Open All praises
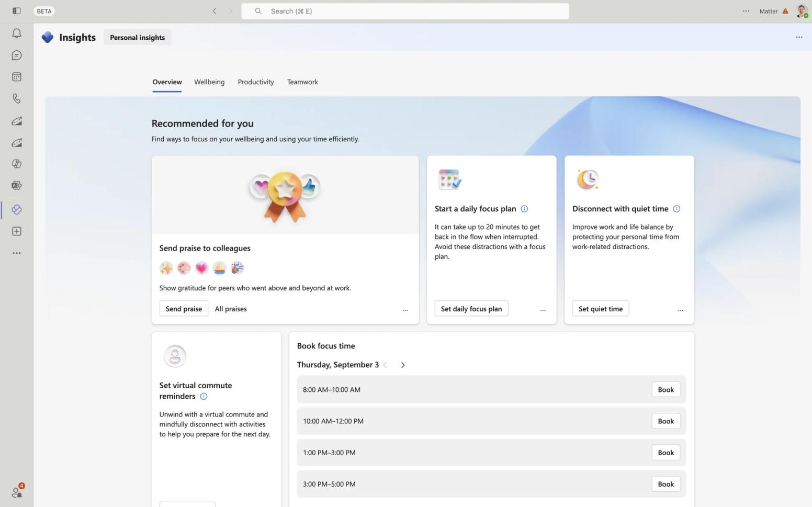This screenshot has width=812, height=507. (231, 309)
